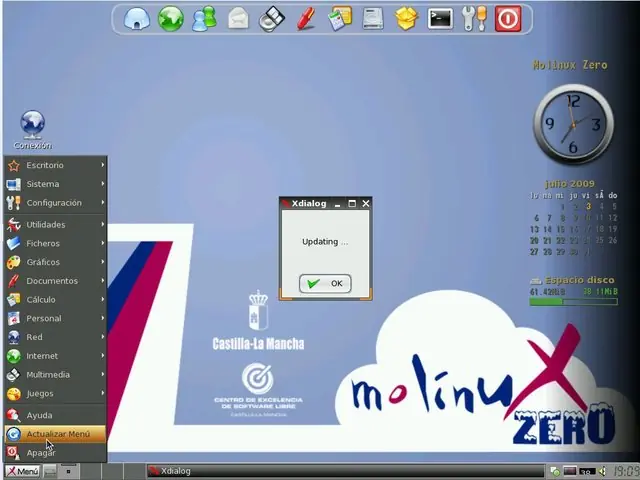Expand the Escritorio submenu
640x480 pixels.
56,165
